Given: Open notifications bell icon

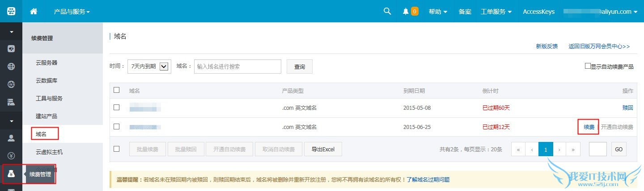Looking at the screenshot, I should 406,12.
